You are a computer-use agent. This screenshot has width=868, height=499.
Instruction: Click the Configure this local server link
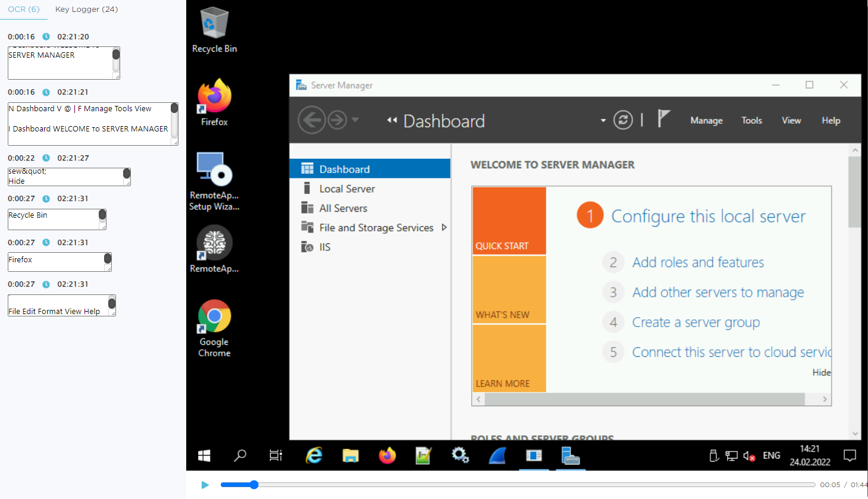pos(709,216)
